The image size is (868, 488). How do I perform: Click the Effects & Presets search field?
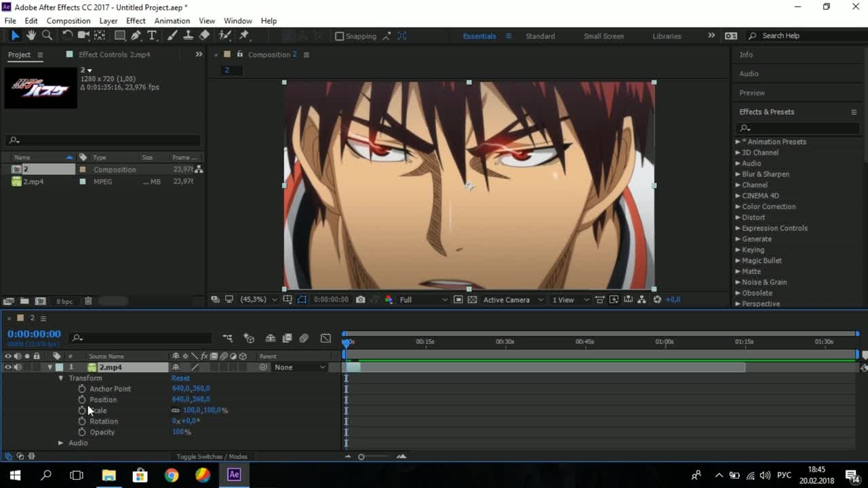799,128
